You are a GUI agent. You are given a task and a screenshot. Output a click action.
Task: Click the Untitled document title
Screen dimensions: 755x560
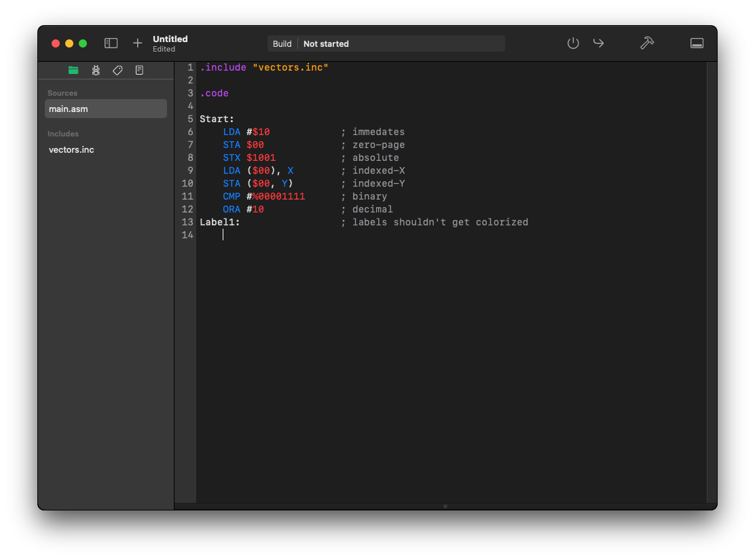[170, 39]
